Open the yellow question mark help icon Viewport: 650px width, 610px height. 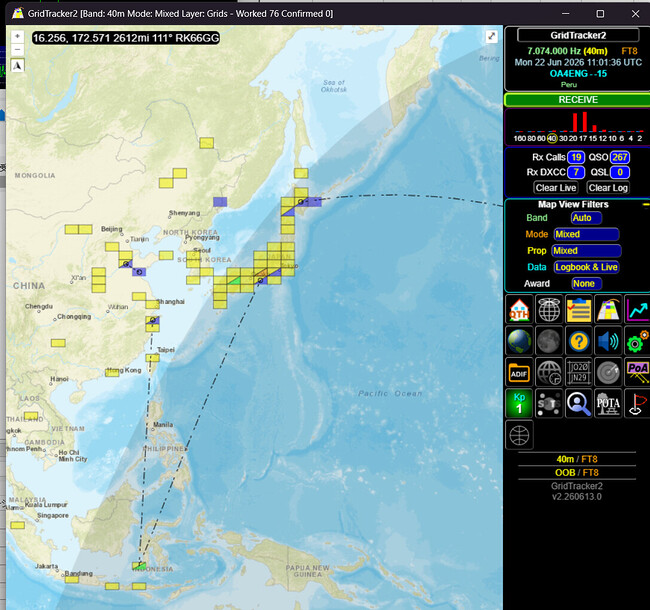click(579, 341)
